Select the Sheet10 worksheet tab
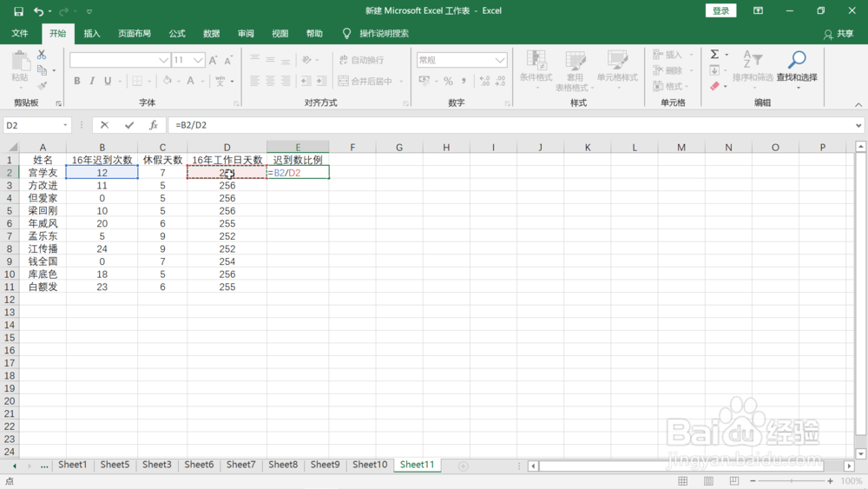This screenshot has height=489, width=868. point(370,465)
